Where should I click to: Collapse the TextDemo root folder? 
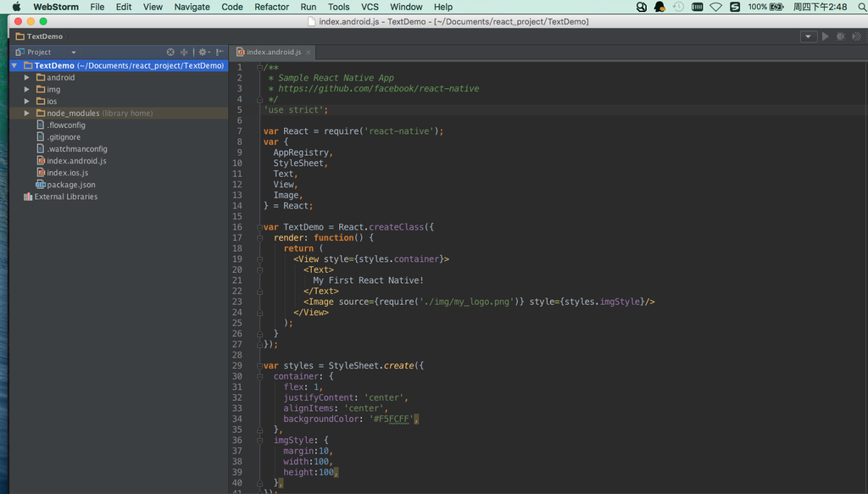15,65
